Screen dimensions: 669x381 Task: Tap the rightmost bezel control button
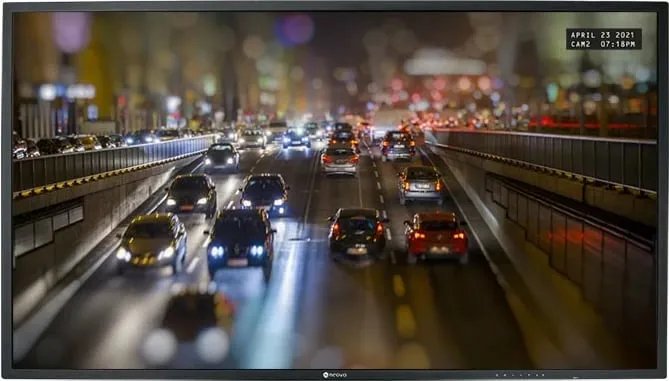click(544, 375)
